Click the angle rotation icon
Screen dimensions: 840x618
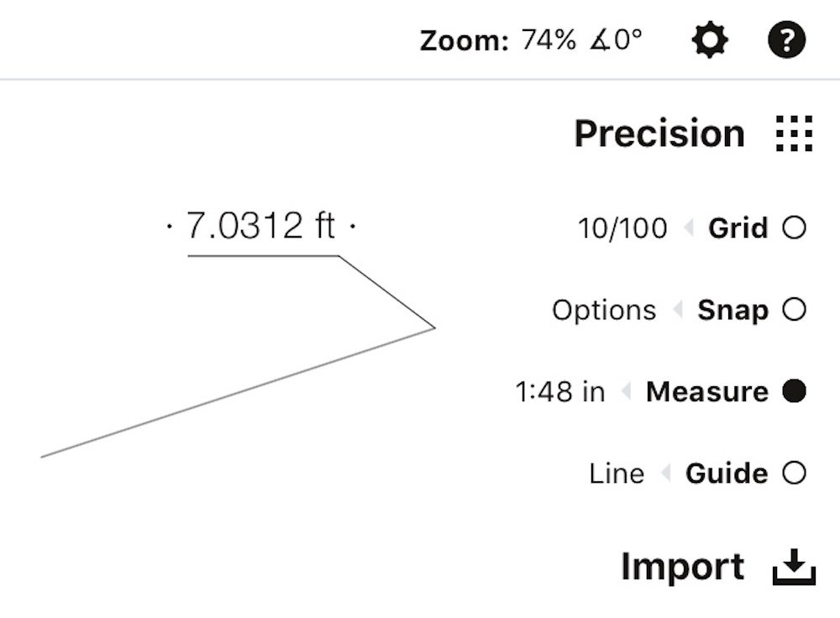[x=600, y=40]
